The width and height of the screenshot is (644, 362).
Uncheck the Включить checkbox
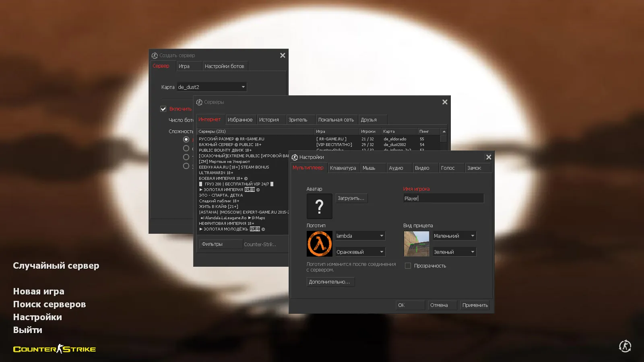(163, 109)
